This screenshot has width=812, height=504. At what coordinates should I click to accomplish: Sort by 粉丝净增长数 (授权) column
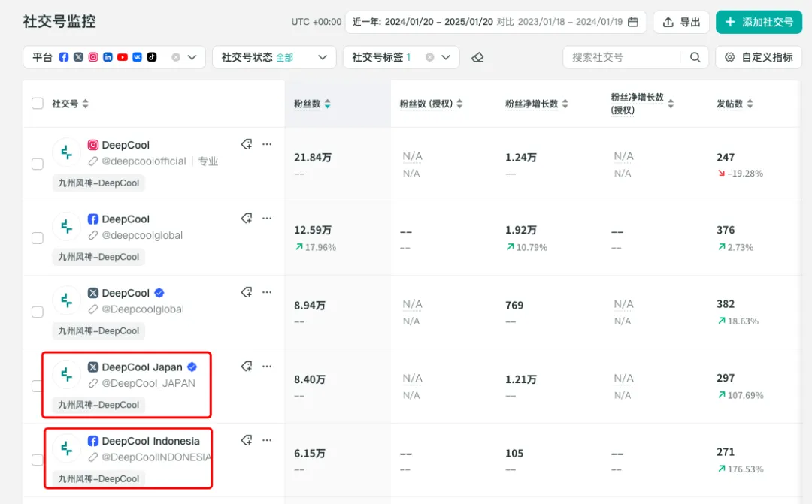click(x=671, y=104)
